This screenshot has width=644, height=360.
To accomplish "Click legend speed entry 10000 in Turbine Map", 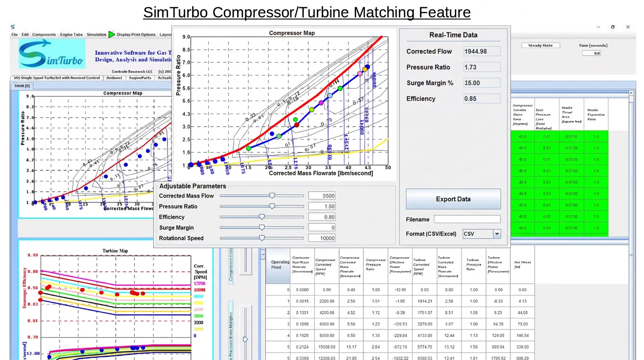I will coord(199,290).
